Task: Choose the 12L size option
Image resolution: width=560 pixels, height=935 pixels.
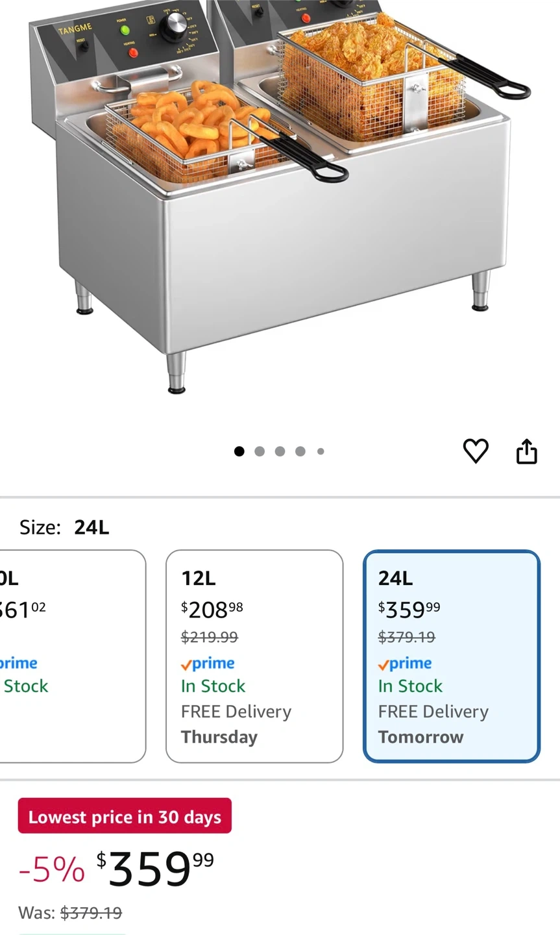Action: [x=254, y=656]
